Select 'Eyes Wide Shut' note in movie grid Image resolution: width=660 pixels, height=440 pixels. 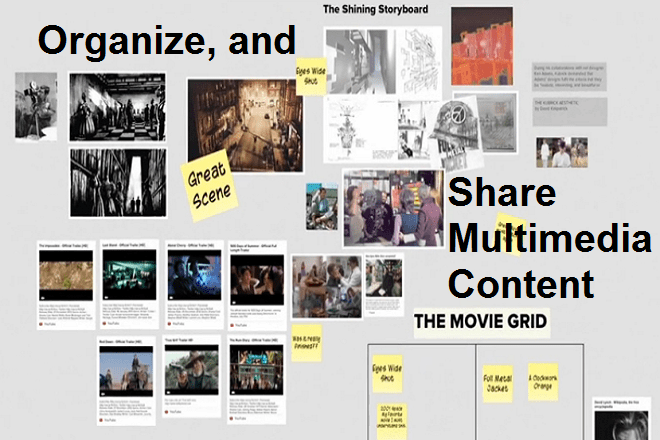click(387, 373)
